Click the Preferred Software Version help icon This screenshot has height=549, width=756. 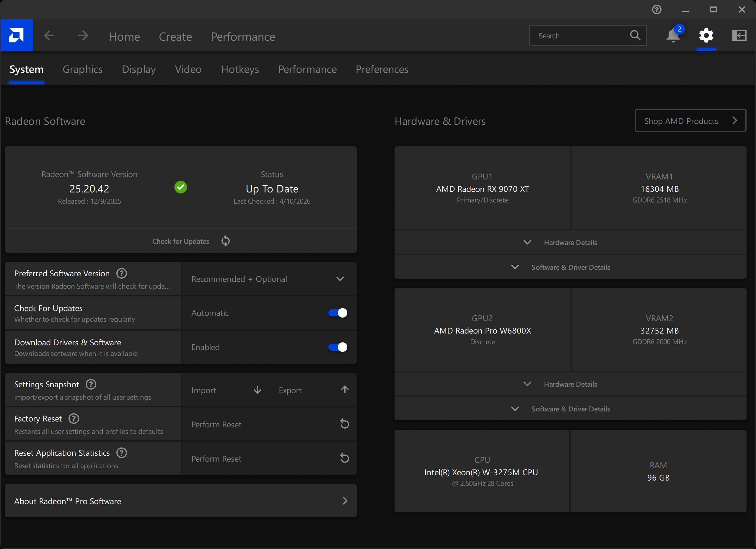point(122,274)
